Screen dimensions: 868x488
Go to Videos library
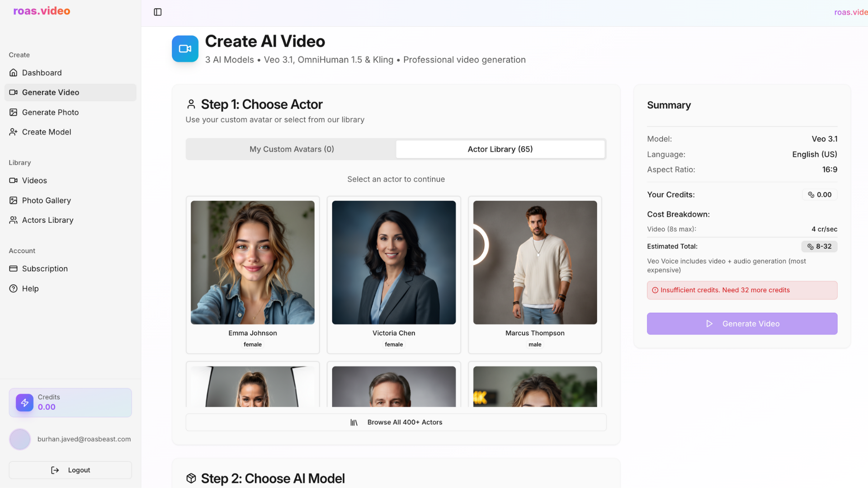(34, 180)
